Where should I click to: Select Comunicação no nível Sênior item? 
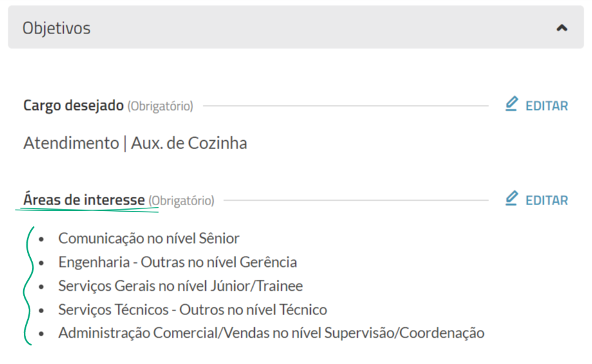coord(149,239)
